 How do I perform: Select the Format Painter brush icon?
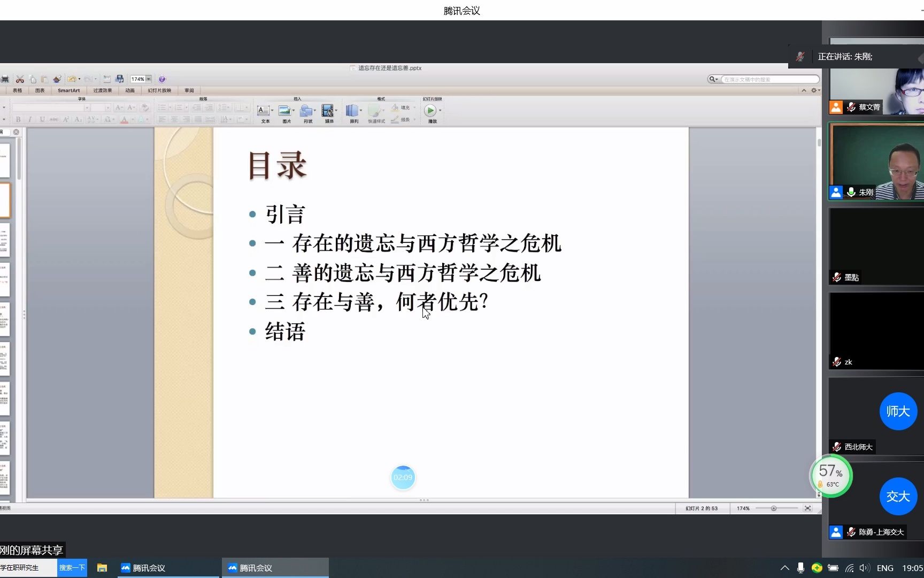57,79
